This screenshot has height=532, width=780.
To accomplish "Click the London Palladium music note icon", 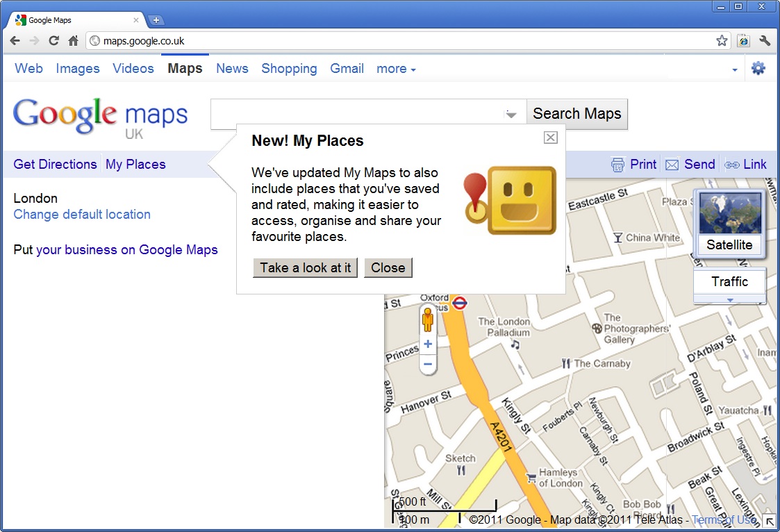I will [x=515, y=344].
